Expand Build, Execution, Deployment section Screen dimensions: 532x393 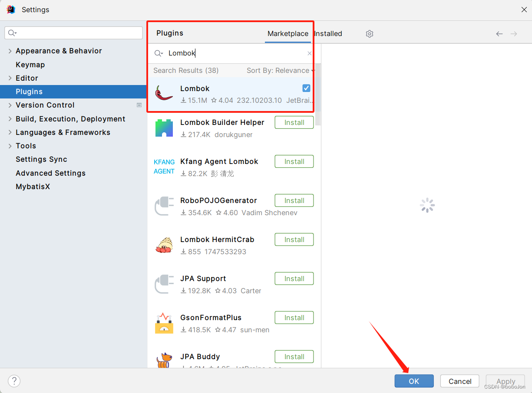pos(10,119)
